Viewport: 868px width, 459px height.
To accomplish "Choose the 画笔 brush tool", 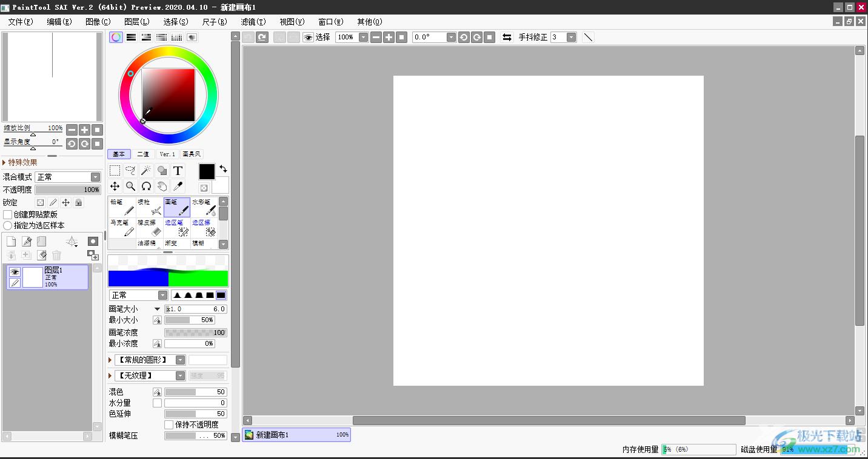I will click(176, 207).
